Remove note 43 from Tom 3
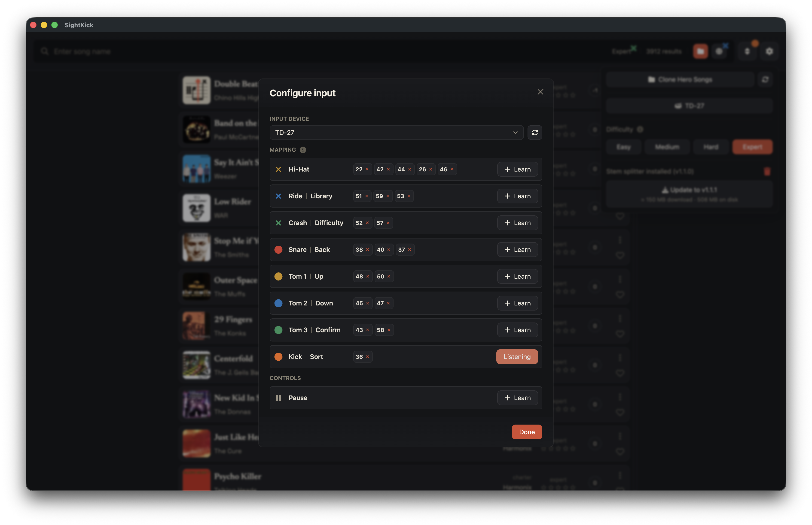This screenshot has width=812, height=525. click(367, 330)
